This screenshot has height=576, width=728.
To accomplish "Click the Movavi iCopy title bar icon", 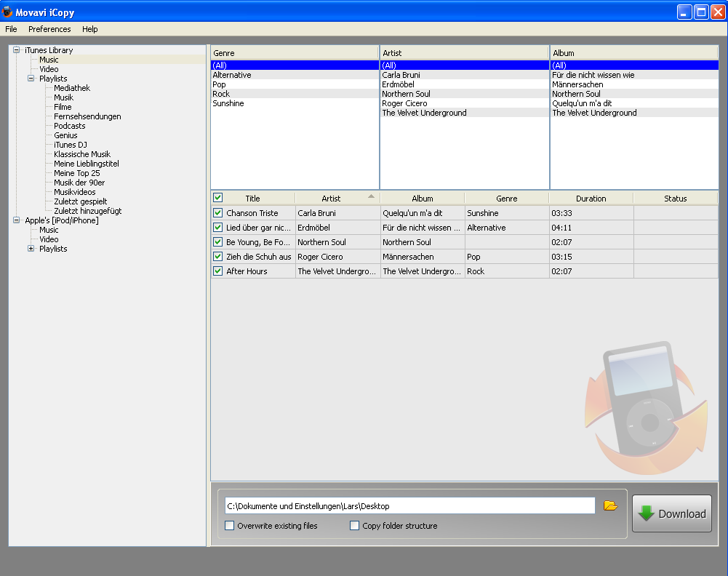I will point(7,12).
